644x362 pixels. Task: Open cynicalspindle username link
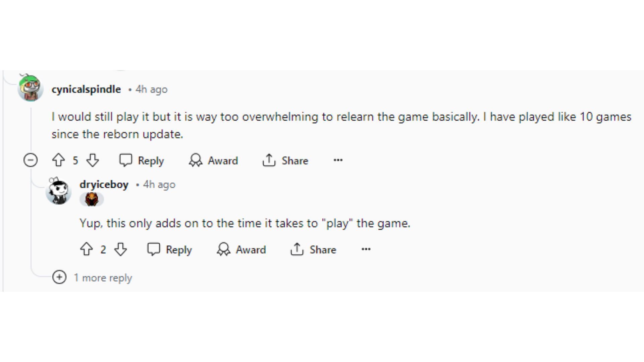click(x=86, y=89)
